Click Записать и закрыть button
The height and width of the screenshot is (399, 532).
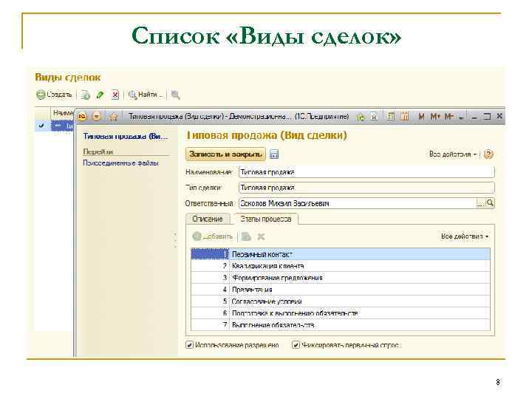click(225, 154)
